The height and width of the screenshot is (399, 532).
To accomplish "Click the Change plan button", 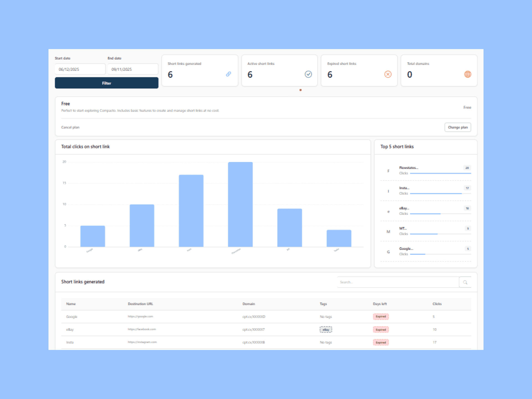I will click(458, 127).
